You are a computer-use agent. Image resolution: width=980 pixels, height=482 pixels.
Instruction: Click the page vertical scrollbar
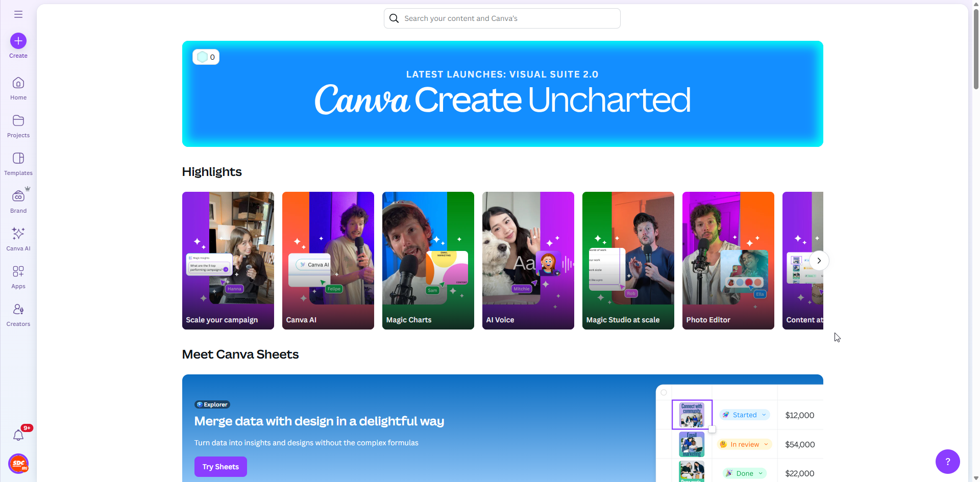976,49
